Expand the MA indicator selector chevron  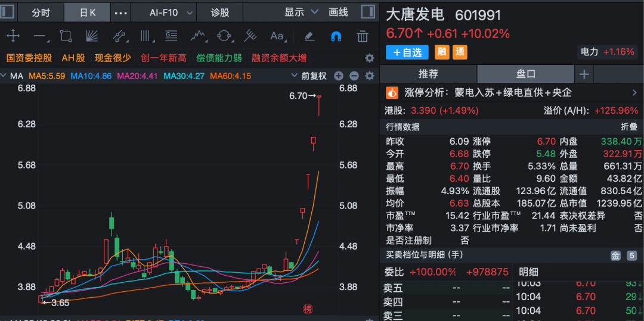click(x=4, y=76)
